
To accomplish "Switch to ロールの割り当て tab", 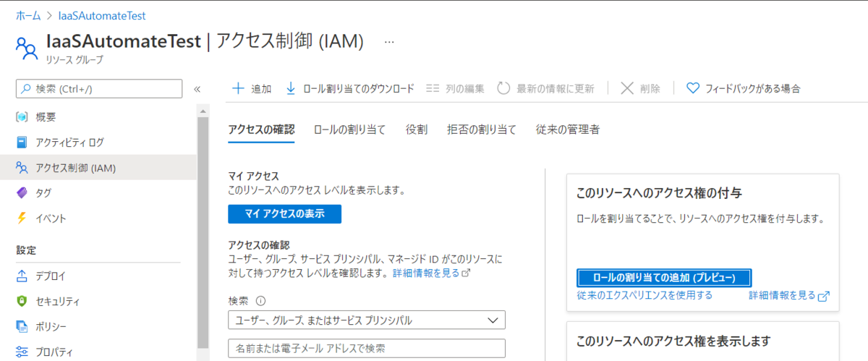I will point(349,130).
